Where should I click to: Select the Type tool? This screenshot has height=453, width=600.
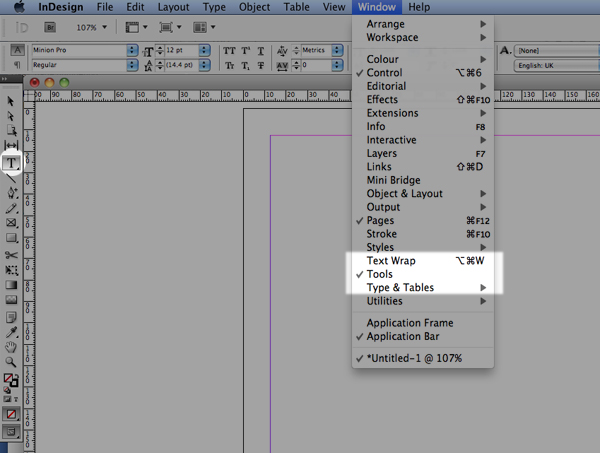tap(11, 163)
